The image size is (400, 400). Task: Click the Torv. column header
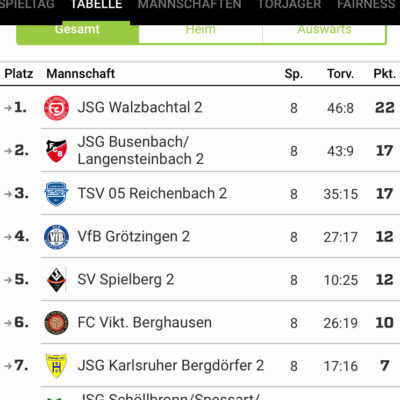tap(340, 74)
